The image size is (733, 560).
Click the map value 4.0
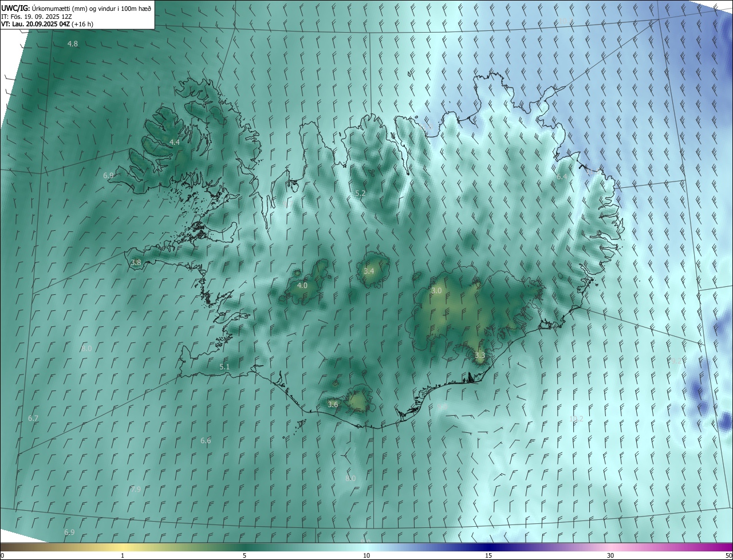[302, 285]
